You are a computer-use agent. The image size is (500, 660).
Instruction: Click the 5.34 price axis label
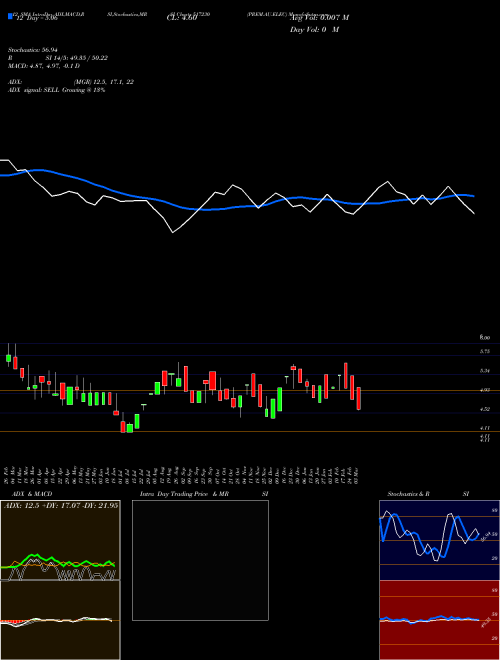484,371
